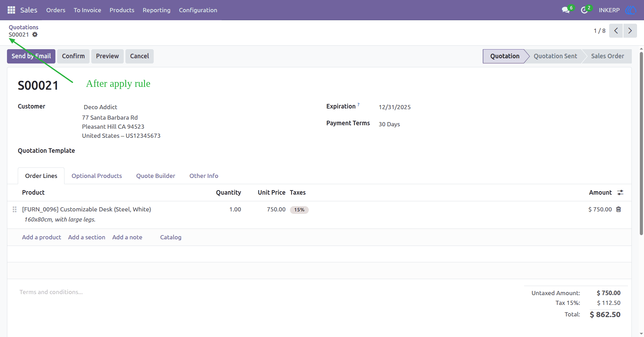This screenshot has height=337, width=644.
Task: Click Add a section link
Action: [x=87, y=237]
